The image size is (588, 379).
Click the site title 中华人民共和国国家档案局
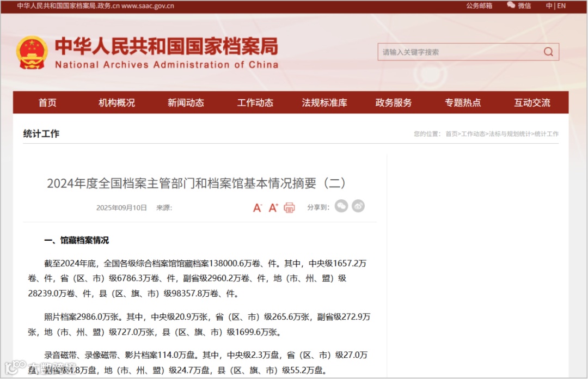(x=167, y=46)
